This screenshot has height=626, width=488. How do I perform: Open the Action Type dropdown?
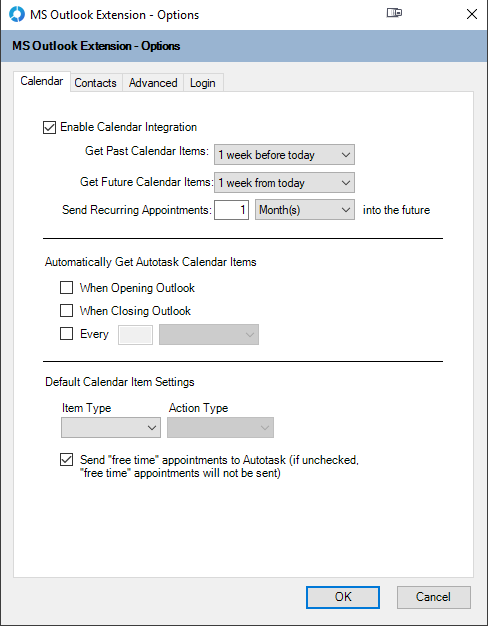tap(220, 428)
